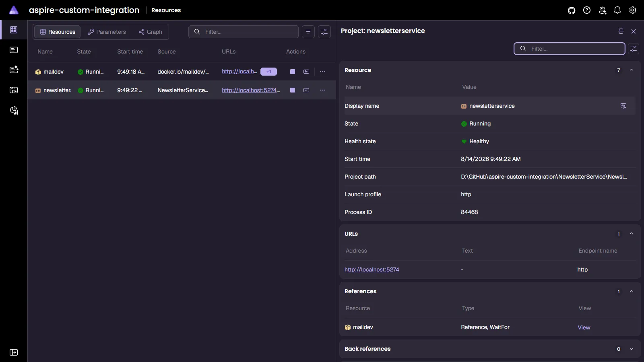Viewport: 644px width, 362px height.
Task: Open maildev localhost URL link
Action: pyautogui.click(x=239, y=72)
